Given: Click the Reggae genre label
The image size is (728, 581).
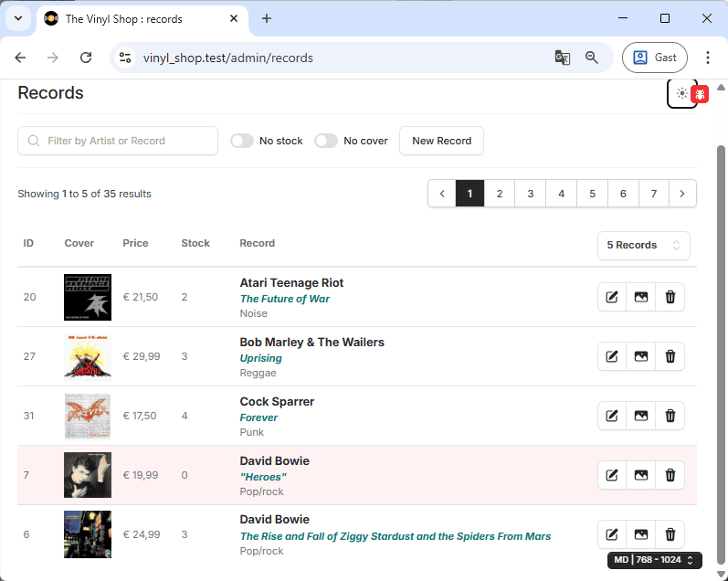Looking at the screenshot, I should 258,373.
